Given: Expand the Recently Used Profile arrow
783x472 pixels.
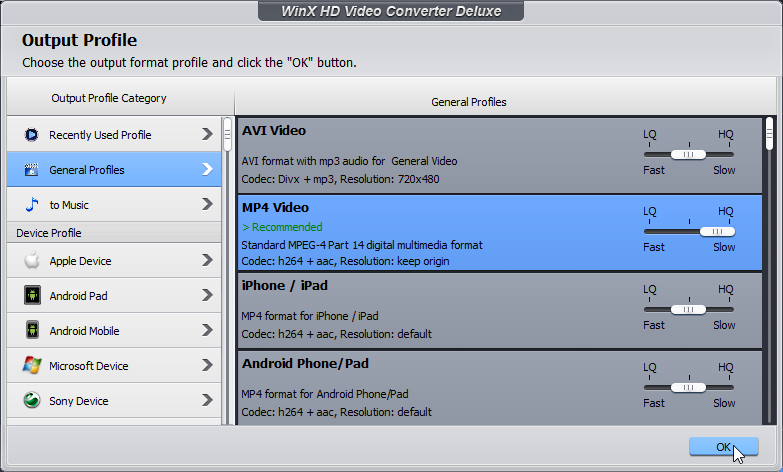Looking at the screenshot, I should [x=207, y=134].
